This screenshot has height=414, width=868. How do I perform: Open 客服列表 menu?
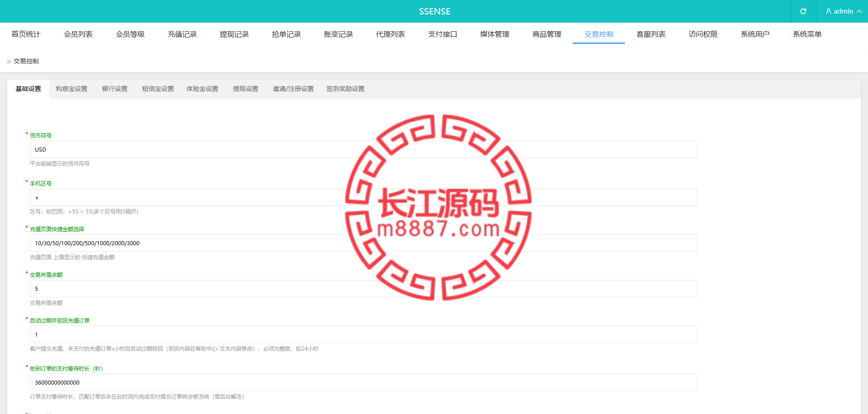point(651,34)
